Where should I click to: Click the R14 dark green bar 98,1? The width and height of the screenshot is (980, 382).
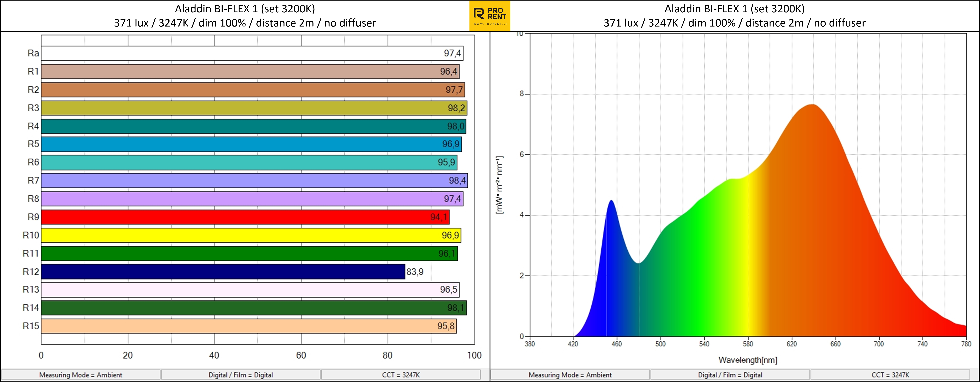(254, 308)
